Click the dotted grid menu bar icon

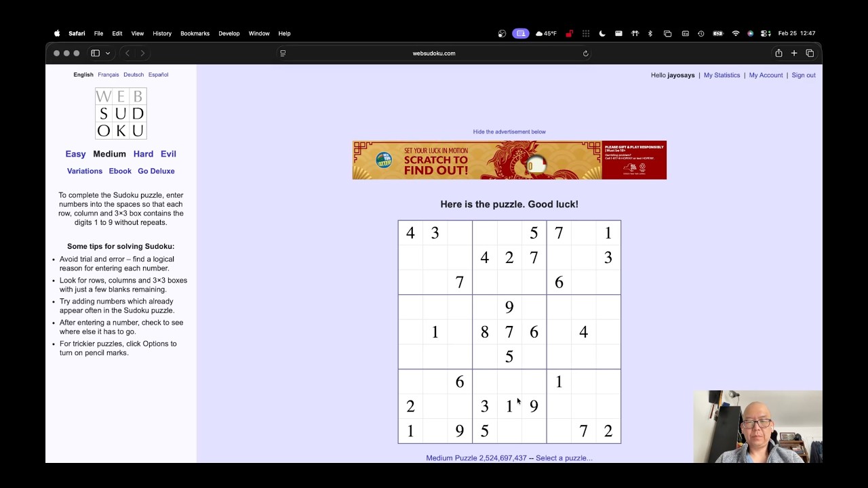586,33
